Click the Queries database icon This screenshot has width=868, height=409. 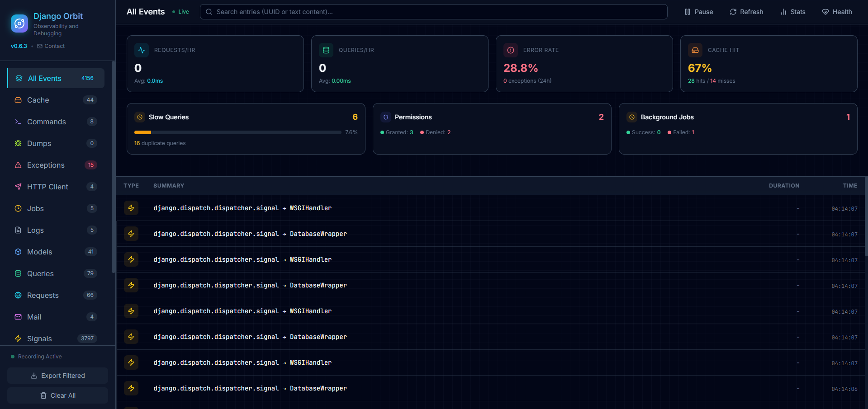click(x=18, y=273)
